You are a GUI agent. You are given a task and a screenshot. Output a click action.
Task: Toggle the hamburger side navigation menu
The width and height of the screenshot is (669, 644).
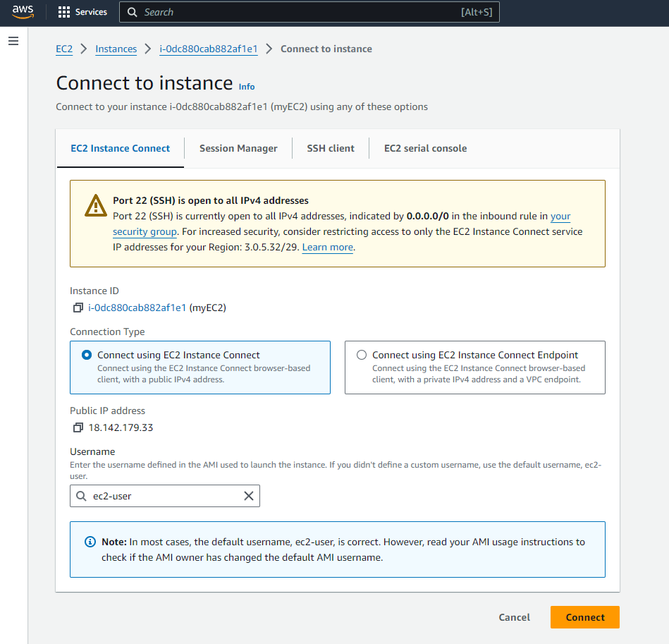click(x=13, y=42)
